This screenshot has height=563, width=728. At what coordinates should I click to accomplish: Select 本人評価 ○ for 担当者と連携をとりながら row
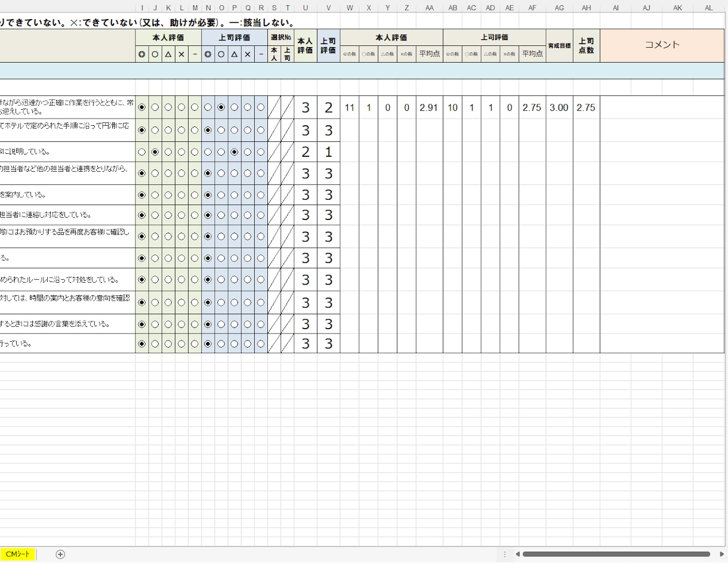155,173
